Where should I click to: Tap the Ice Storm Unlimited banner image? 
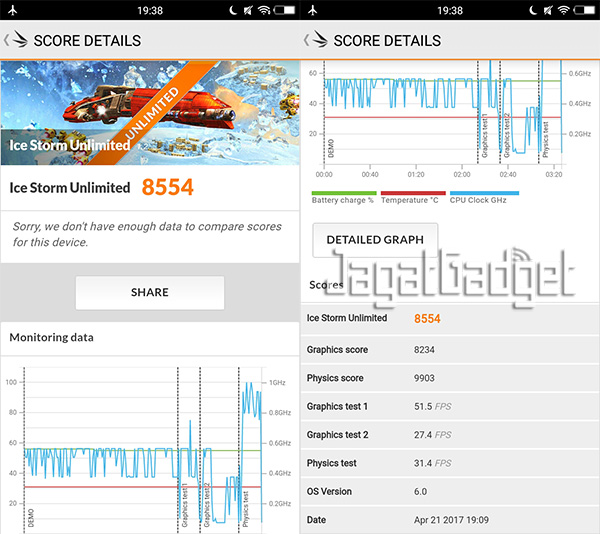click(x=150, y=112)
